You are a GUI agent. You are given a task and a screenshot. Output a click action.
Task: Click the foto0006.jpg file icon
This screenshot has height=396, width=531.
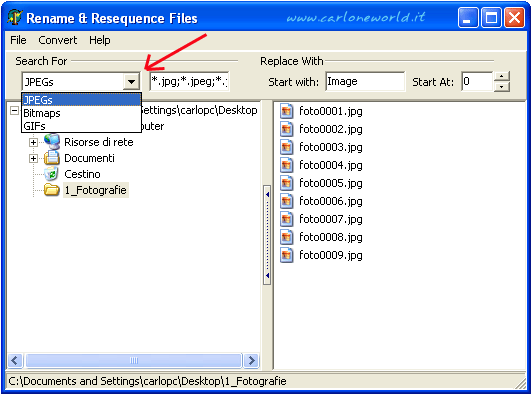pyautogui.click(x=286, y=201)
